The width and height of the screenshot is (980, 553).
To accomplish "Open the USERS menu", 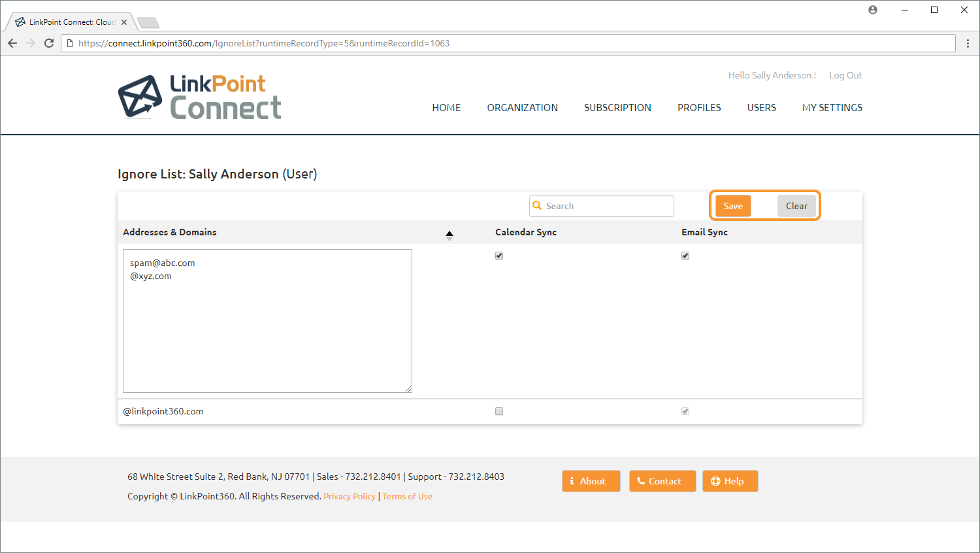I will click(762, 108).
